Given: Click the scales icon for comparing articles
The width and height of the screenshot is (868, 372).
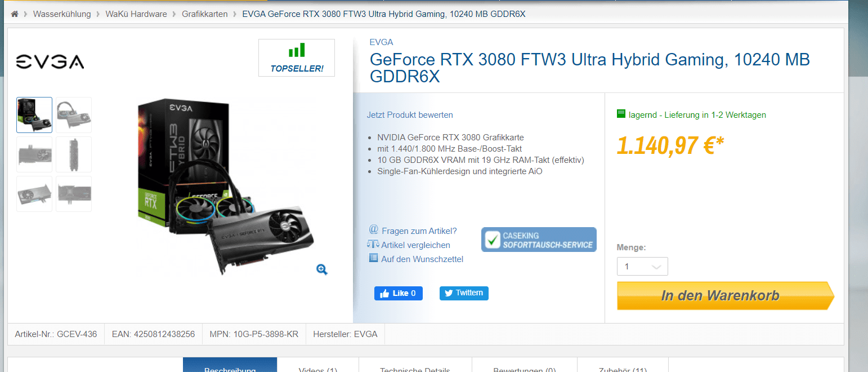Looking at the screenshot, I should 373,244.
